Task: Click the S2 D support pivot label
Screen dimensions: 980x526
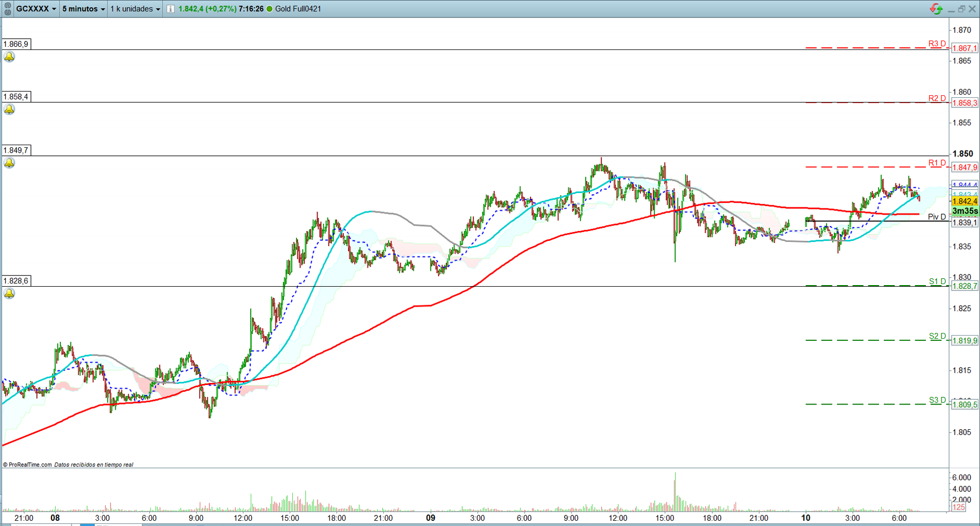Action: [x=937, y=336]
